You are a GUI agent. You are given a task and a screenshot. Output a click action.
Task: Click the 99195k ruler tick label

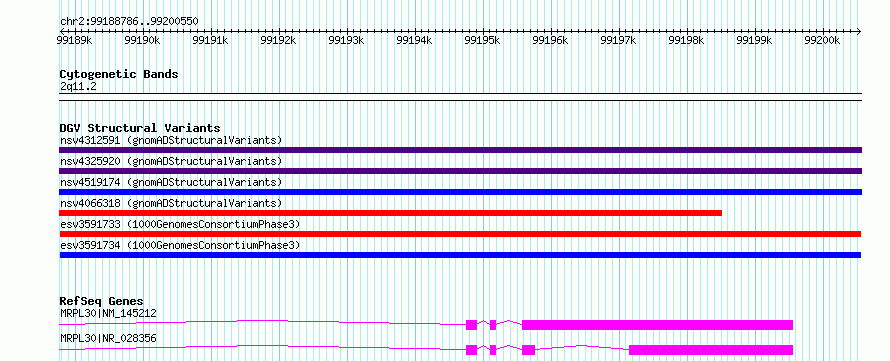482,40
